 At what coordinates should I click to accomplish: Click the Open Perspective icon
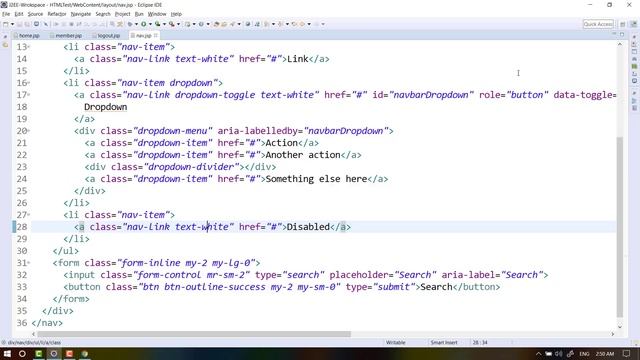[622, 24]
